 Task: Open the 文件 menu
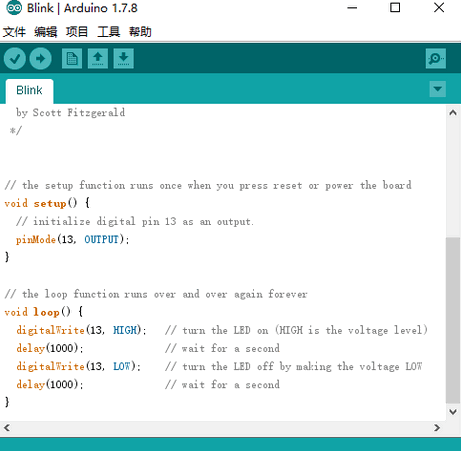pyautogui.click(x=14, y=32)
